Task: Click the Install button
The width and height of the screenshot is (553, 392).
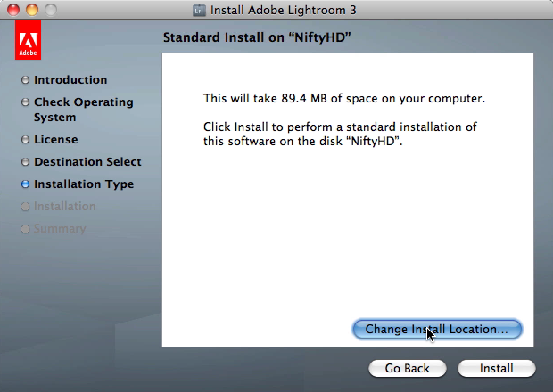Action: tap(496, 369)
